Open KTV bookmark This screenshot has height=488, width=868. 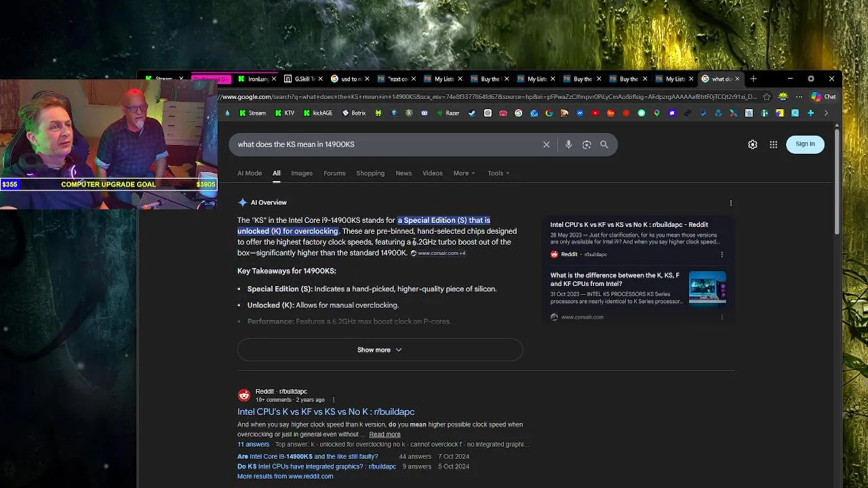(x=285, y=113)
